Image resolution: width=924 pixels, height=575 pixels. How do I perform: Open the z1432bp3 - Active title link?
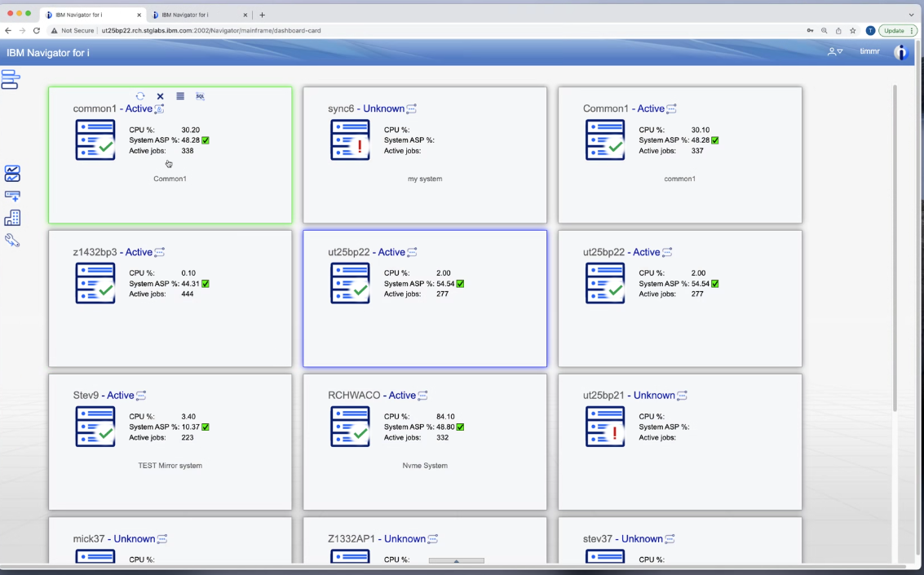point(113,252)
